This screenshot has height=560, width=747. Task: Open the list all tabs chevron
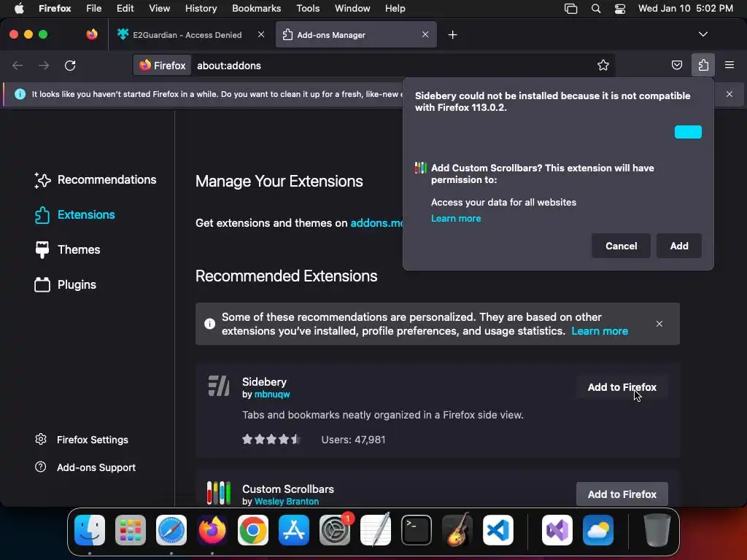(703, 34)
